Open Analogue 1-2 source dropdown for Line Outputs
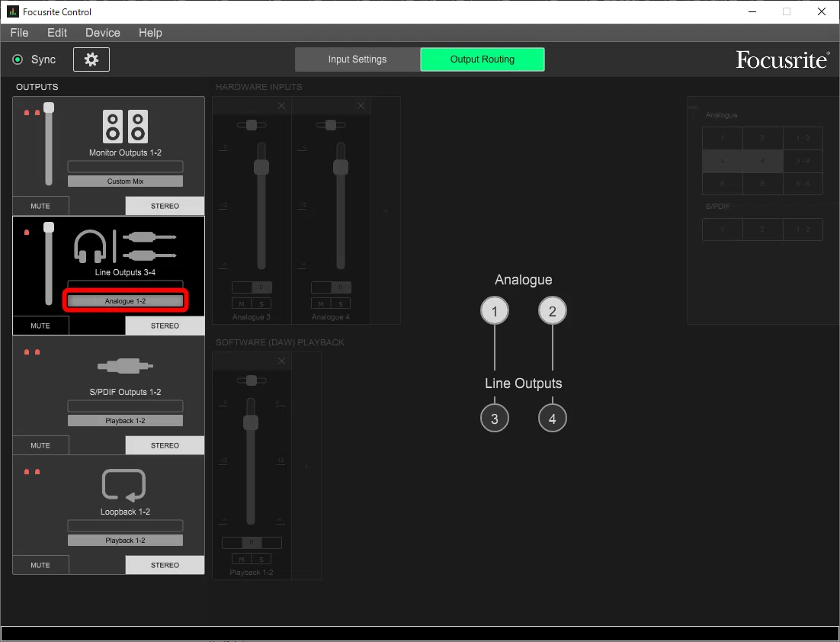This screenshot has height=642, width=840. (125, 301)
